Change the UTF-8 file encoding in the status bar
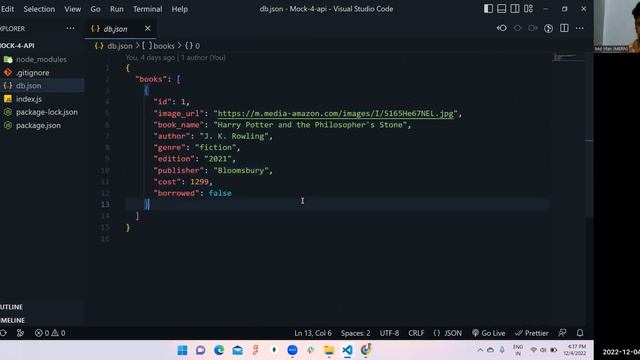Screen dimensions: 640x360 click(x=389, y=333)
